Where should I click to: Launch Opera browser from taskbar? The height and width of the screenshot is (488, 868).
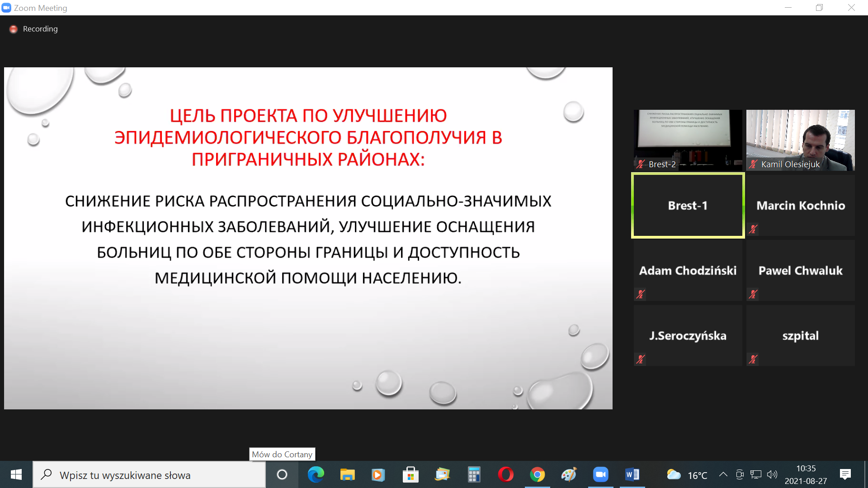[505, 474]
